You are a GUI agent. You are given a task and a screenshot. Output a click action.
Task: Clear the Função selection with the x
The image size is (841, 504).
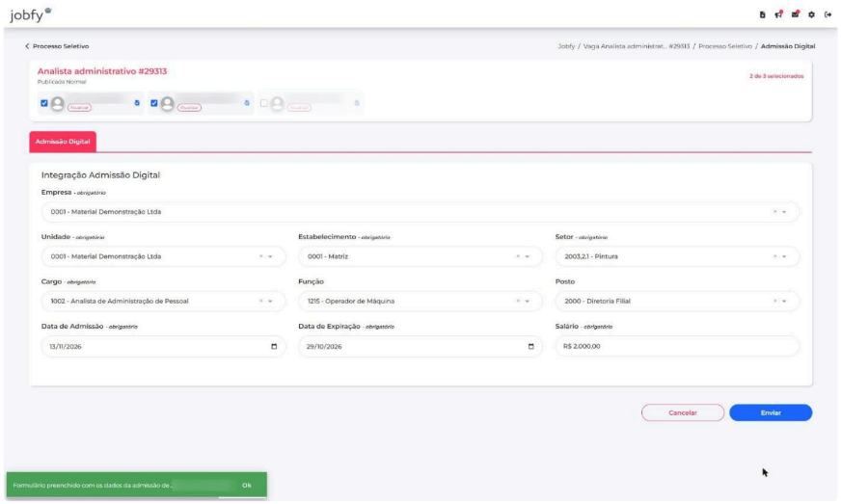[518, 301]
